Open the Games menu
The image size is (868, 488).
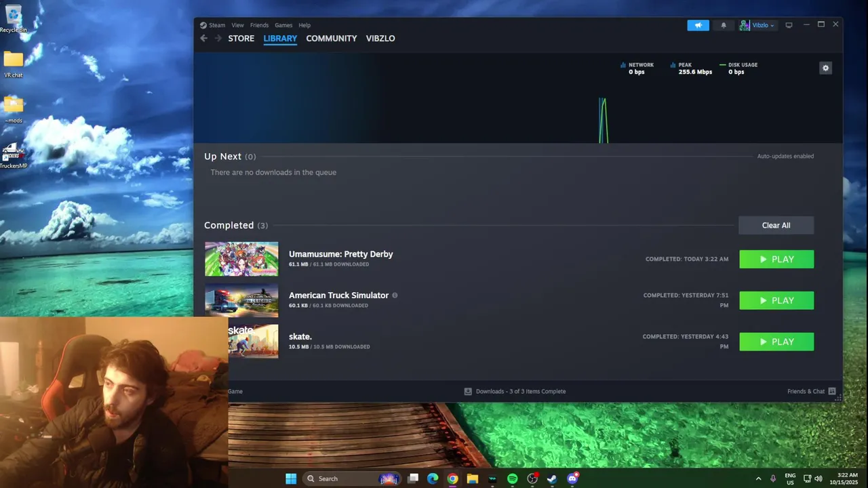pyautogui.click(x=283, y=25)
